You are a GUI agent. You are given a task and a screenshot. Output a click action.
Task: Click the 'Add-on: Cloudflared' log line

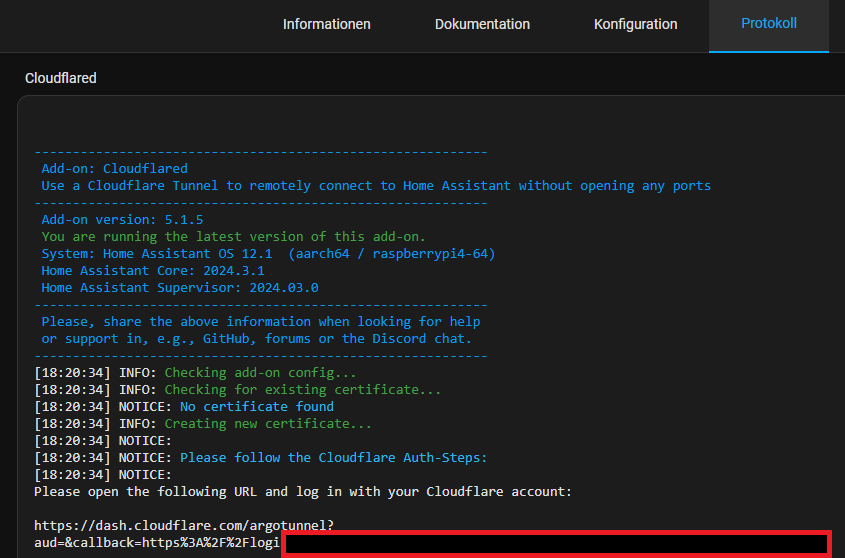[x=114, y=169]
